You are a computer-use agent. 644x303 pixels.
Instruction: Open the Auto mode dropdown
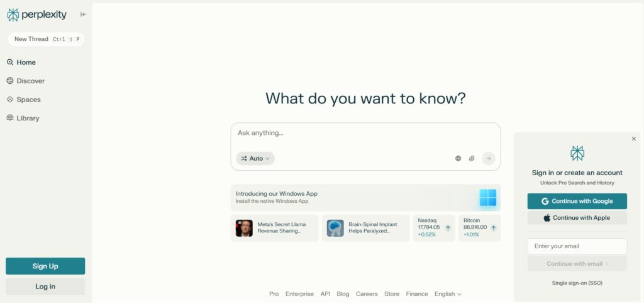tap(255, 158)
